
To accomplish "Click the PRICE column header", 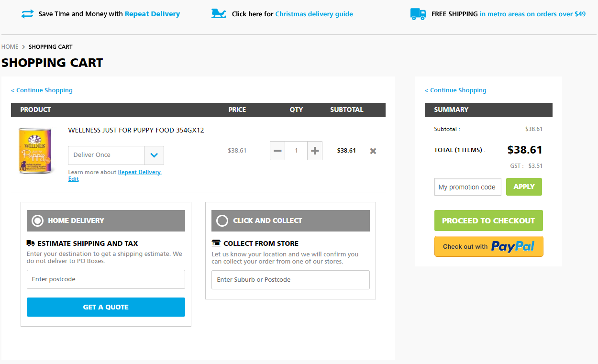I will pyautogui.click(x=237, y=110).
